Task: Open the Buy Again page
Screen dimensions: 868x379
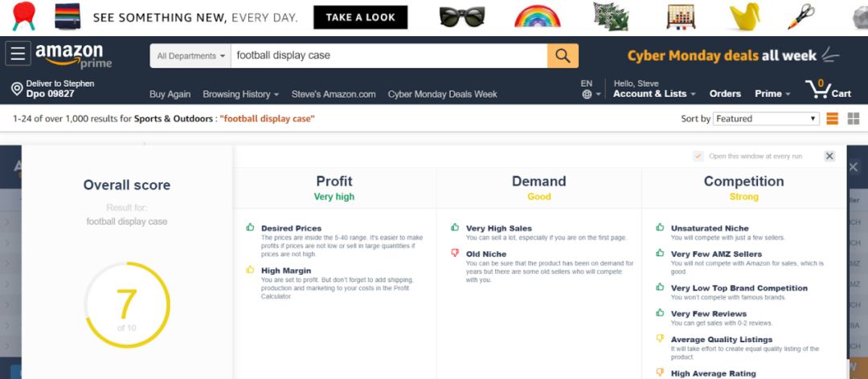Action: pos(170,94)
